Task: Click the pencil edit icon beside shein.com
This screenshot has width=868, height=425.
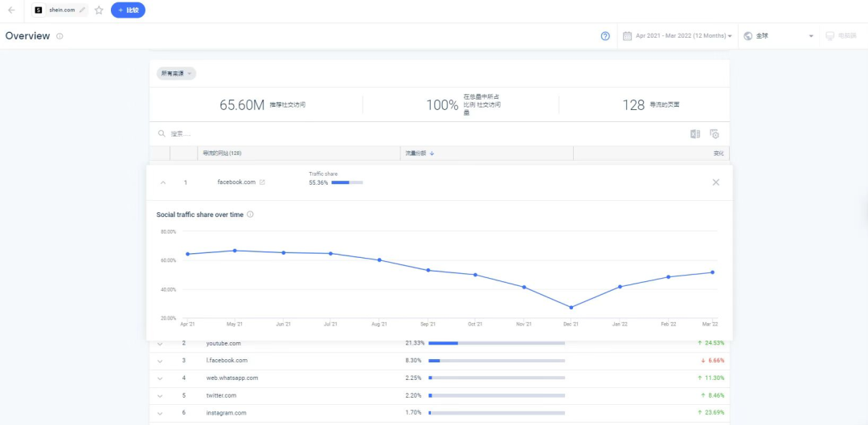Action: [x=82, y=10]
